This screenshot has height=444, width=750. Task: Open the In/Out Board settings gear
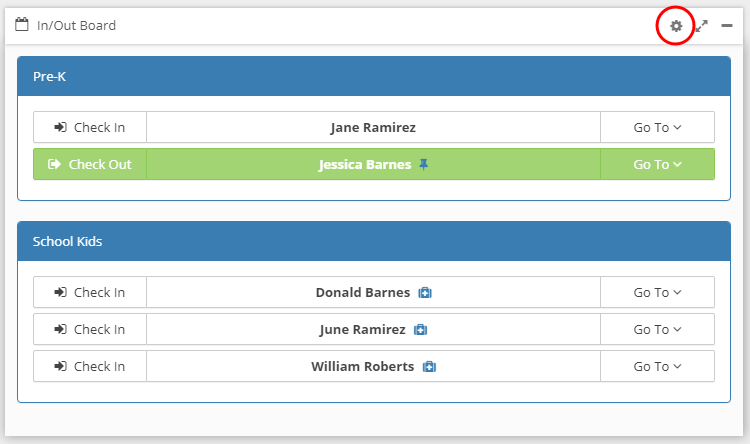(x=676, y=26)
